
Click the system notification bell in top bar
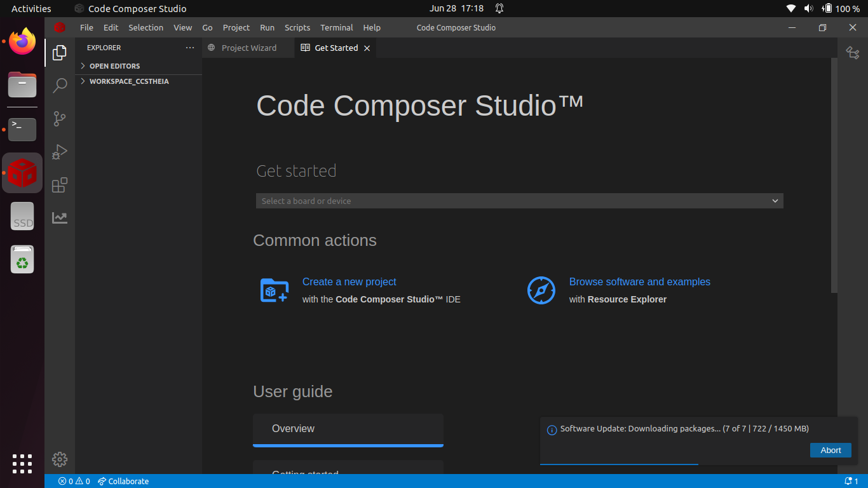(x=499, y=8)
